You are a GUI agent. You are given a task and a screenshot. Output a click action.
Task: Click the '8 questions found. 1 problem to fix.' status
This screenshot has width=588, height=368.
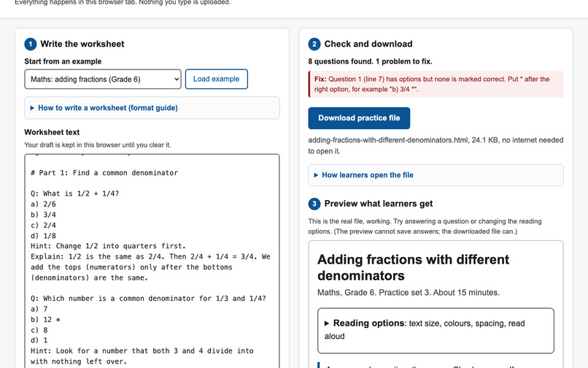coord(370,61)
